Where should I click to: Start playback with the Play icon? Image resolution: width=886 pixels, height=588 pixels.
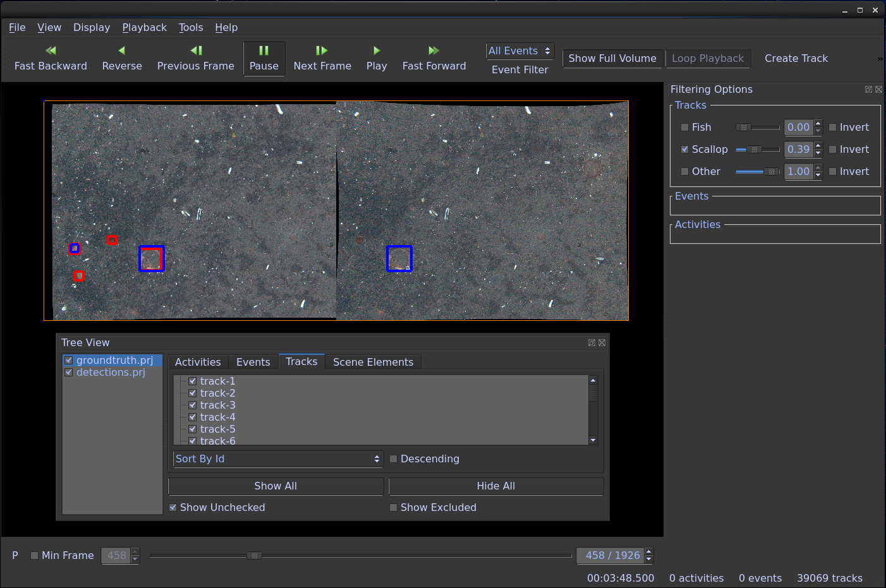[377, 50]
